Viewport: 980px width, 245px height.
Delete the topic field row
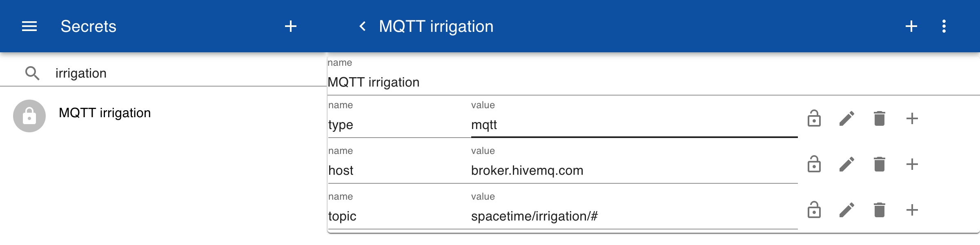880,210
